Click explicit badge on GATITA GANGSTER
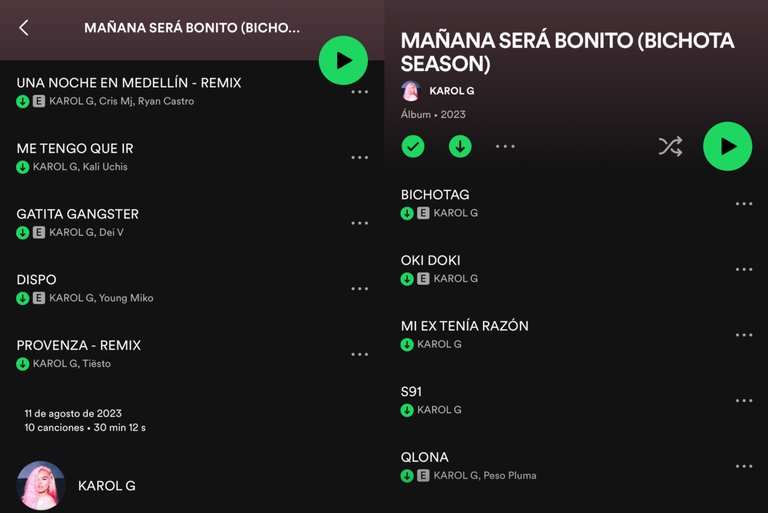 point(39,232)
